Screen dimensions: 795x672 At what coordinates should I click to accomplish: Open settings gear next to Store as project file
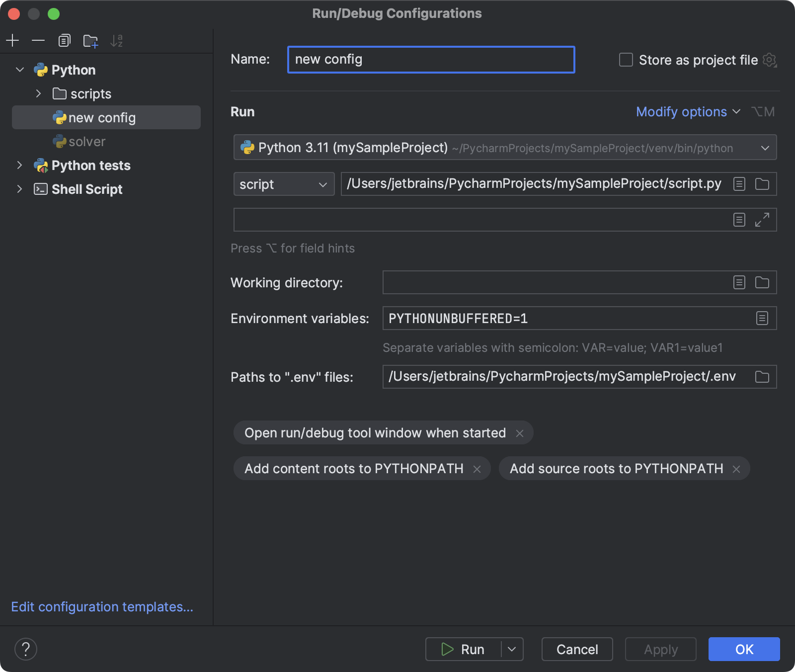coord(770,60)
